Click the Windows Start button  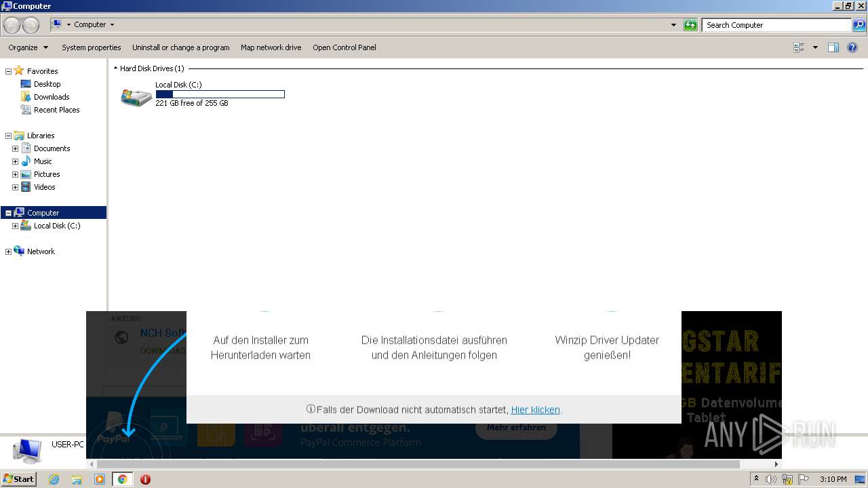click(18, 479)
